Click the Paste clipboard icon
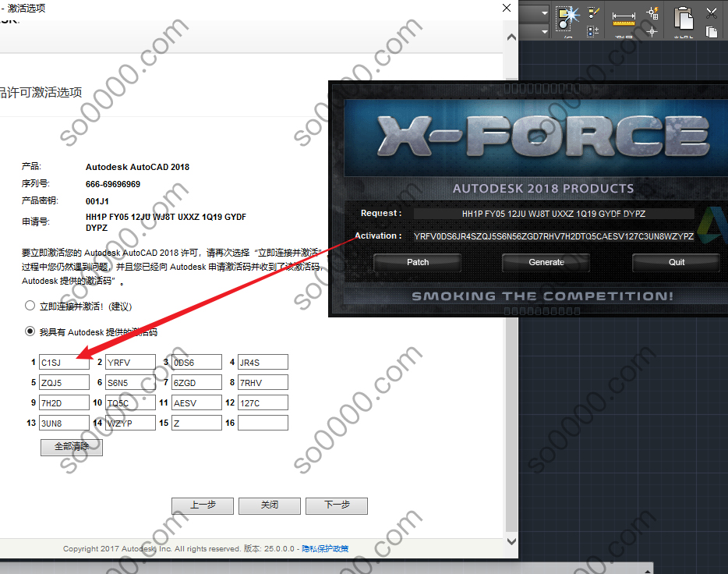The image size is (728, 574). point(684,18)
